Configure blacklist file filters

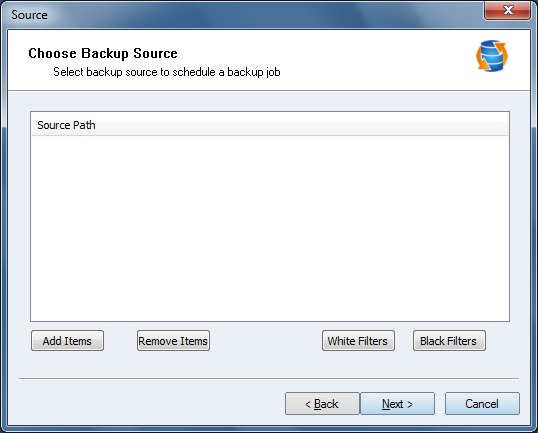coord(449,341)
